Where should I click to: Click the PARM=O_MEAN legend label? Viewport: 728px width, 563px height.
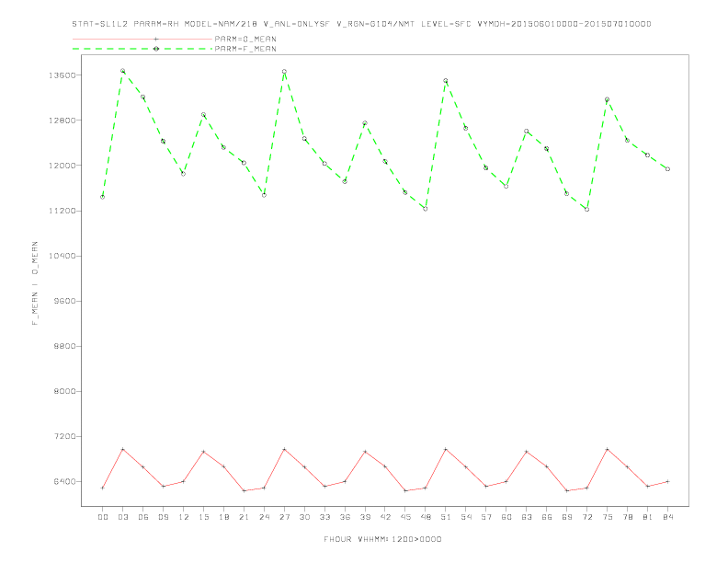245,39
